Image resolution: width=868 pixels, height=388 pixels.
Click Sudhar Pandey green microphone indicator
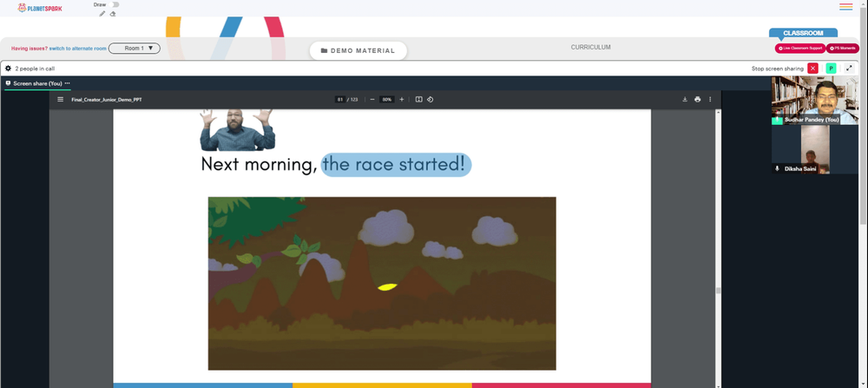(x=777, y=120)
